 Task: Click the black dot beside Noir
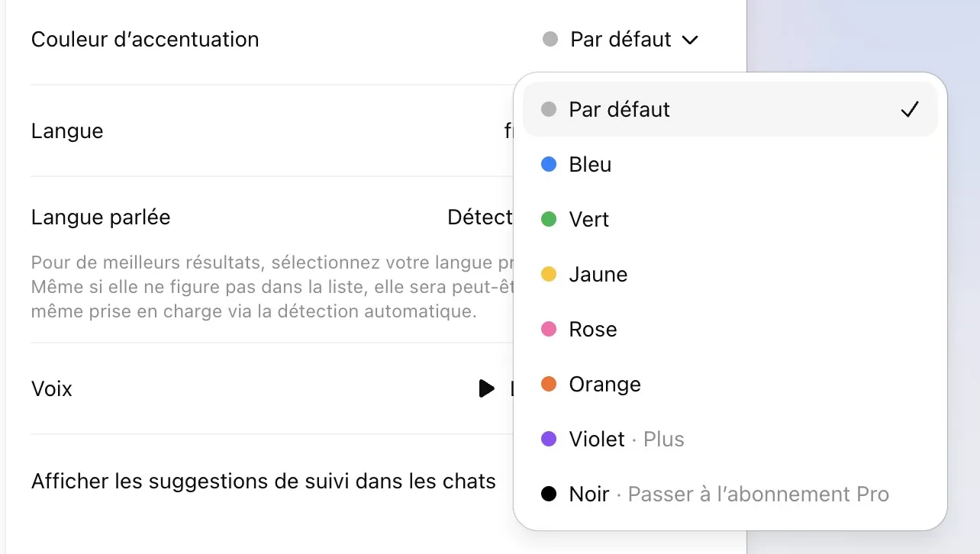point(548,494)
